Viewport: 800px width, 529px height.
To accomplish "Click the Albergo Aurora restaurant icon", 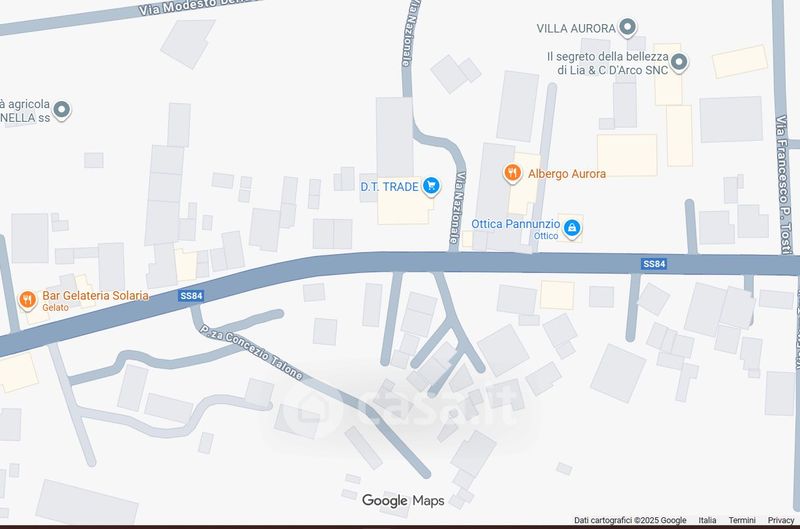I will 513,173.
